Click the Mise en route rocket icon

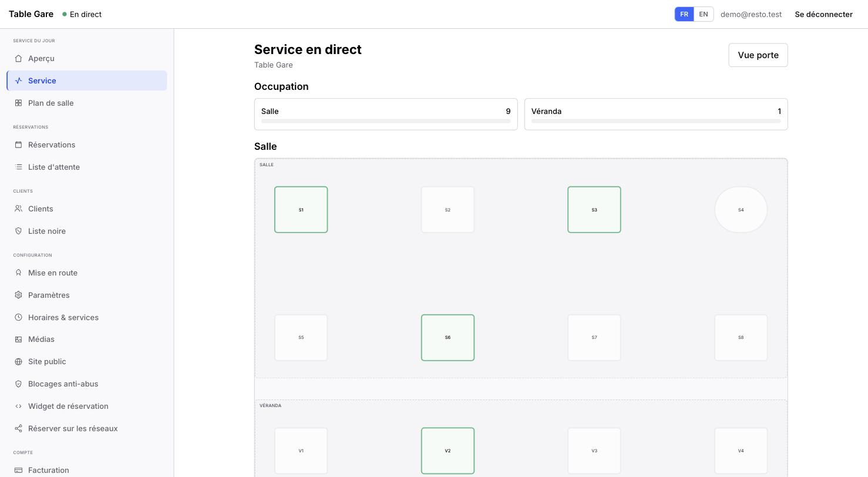click(x=18, y=273)
